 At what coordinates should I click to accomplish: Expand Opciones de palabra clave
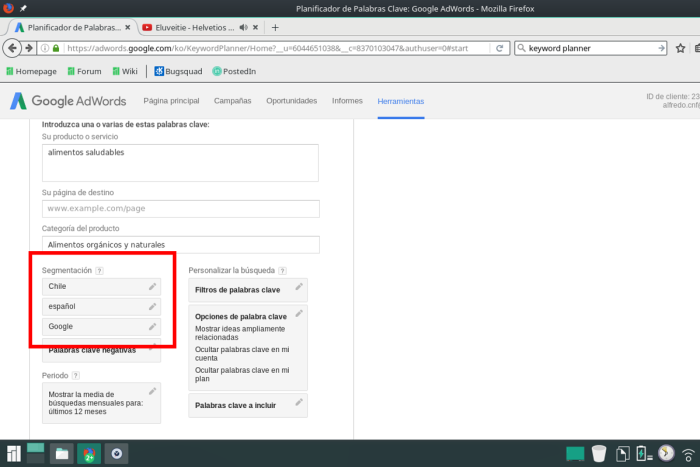[x=248, y=348]
